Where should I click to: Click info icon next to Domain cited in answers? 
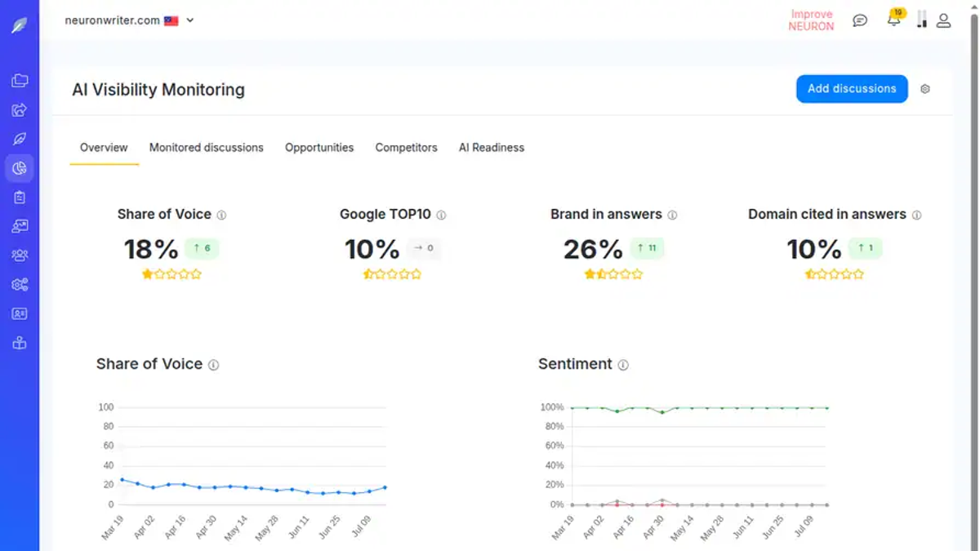916,216
